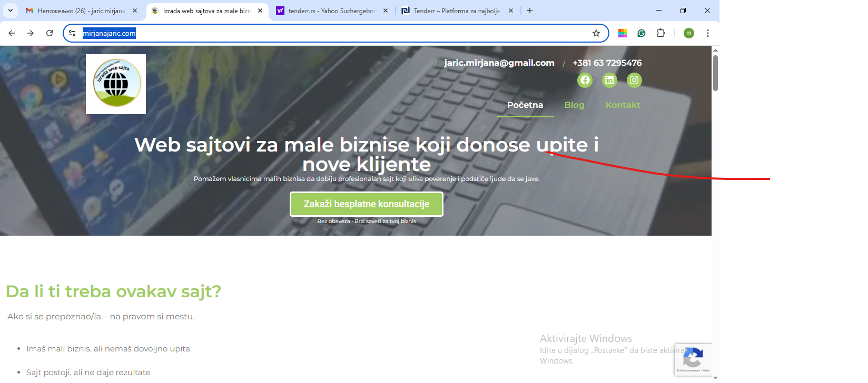Open the Kontakt navigation menu item
The width and height of the screenshot is (868, 383).
coord(623,105)
